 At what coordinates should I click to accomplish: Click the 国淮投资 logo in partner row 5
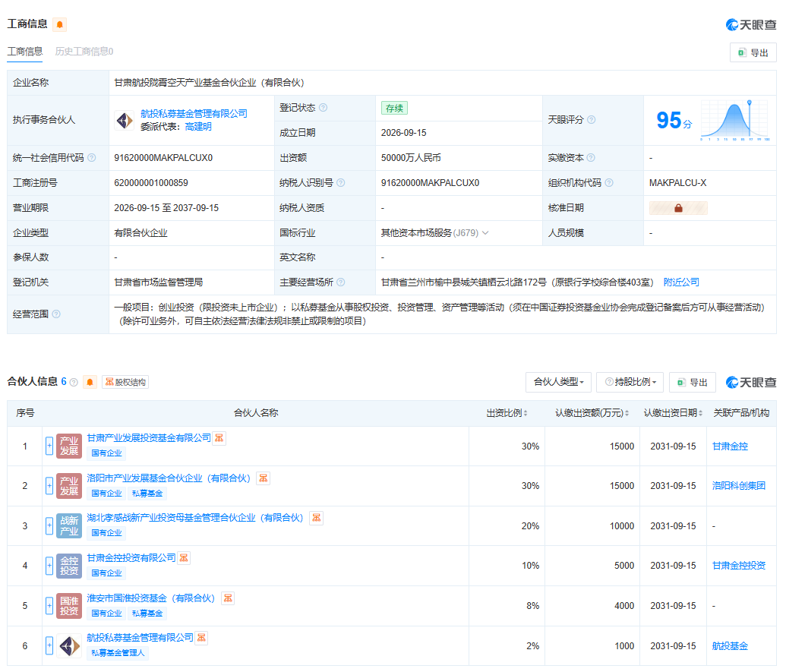(69, 606)
